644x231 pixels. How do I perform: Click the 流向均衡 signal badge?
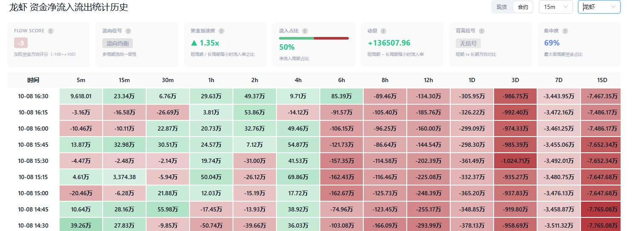tap(118, 43)
